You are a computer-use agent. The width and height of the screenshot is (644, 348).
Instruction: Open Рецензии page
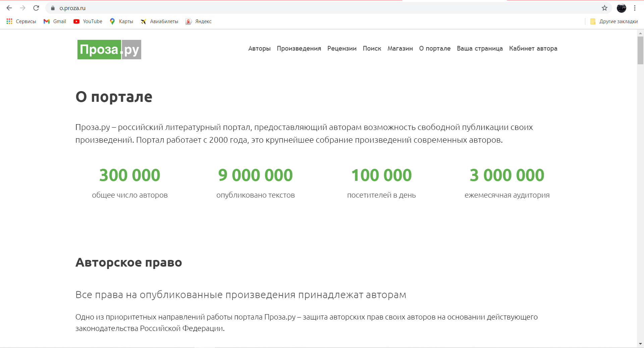342,49
